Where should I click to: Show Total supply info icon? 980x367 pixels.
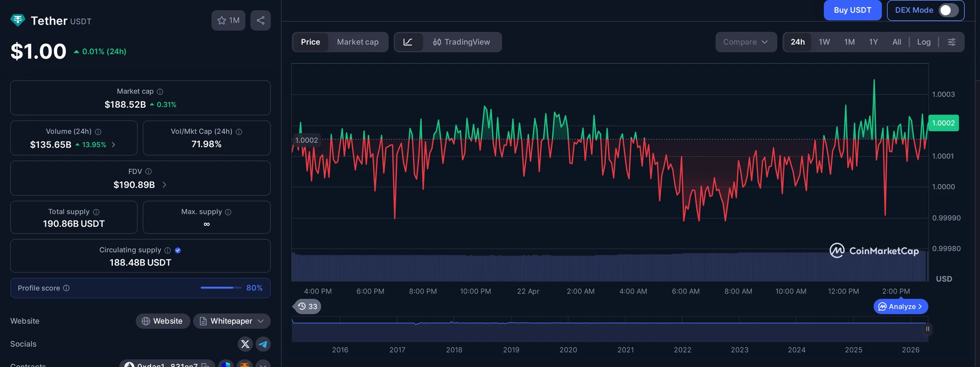(96, 212)
